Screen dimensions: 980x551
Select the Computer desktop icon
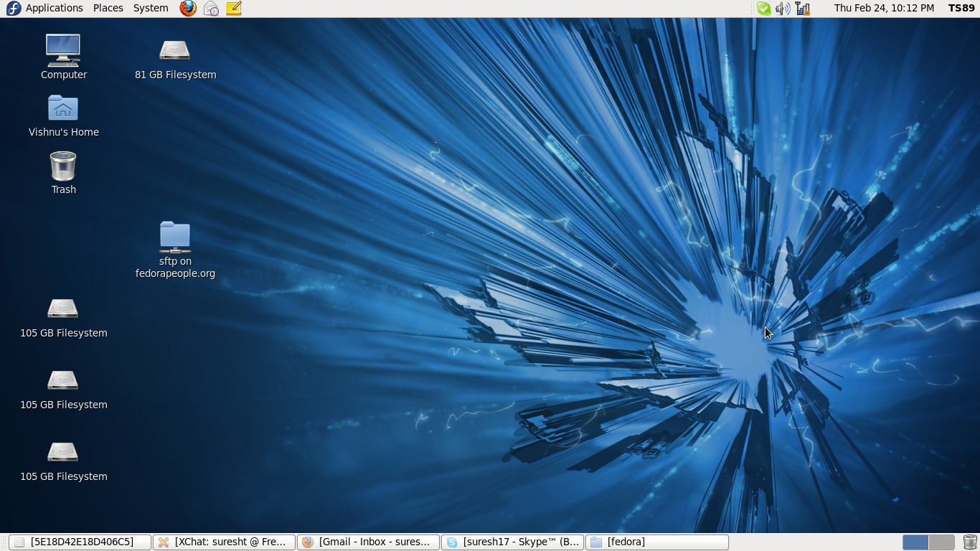tap(64, 57)
